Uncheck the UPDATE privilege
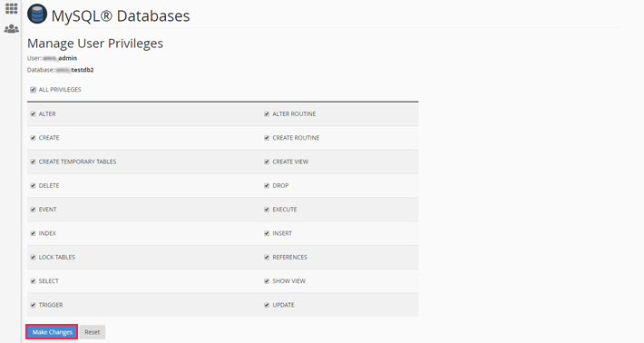The width and height of the screenshot is (644, 343). click(x=267, y=305)
